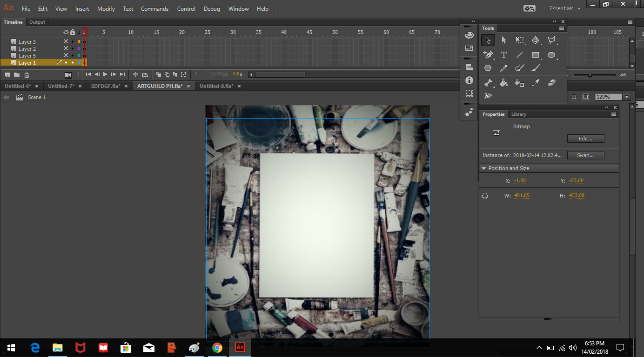Open the Swatches grid panel icon
The width and height of the screenshot is (644, 357).
point(469,48)
